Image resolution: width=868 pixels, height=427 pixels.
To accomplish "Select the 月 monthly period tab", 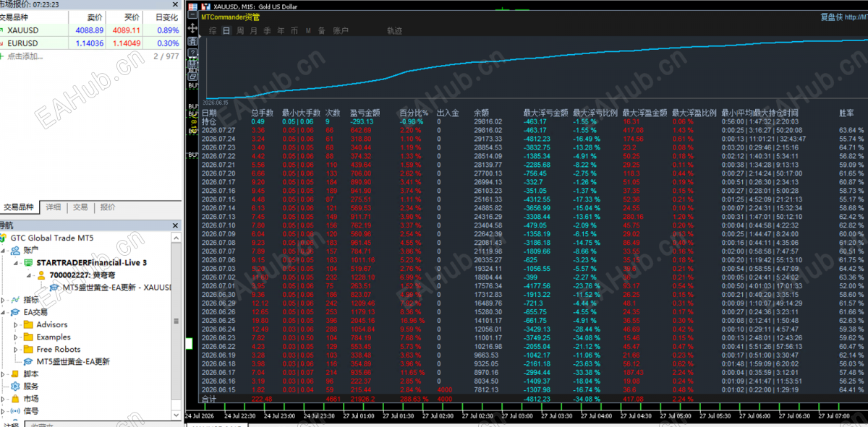I will click(254, 30).
